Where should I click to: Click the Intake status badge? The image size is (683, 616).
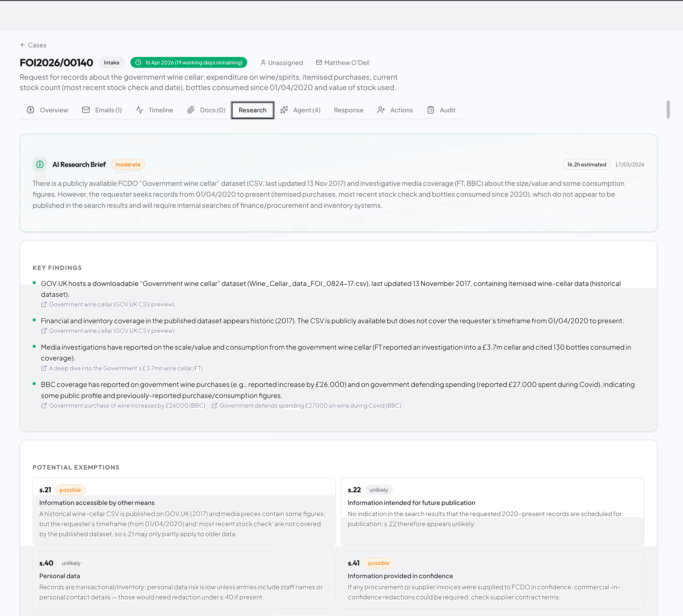click(x=111, y=63)
